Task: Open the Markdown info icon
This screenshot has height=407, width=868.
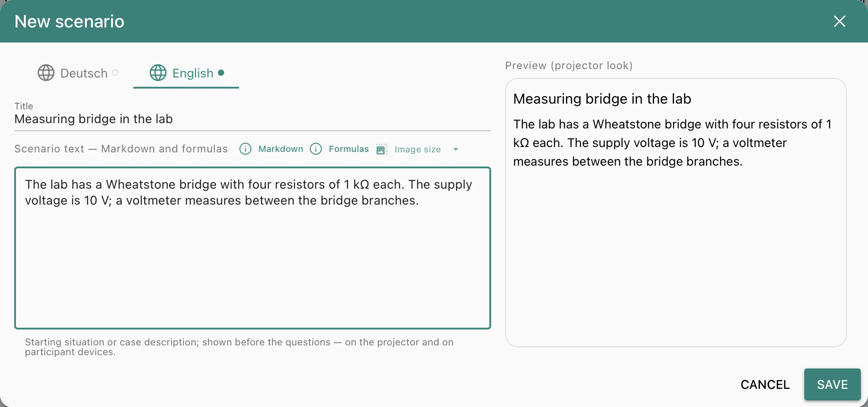Action: [245, 149]
